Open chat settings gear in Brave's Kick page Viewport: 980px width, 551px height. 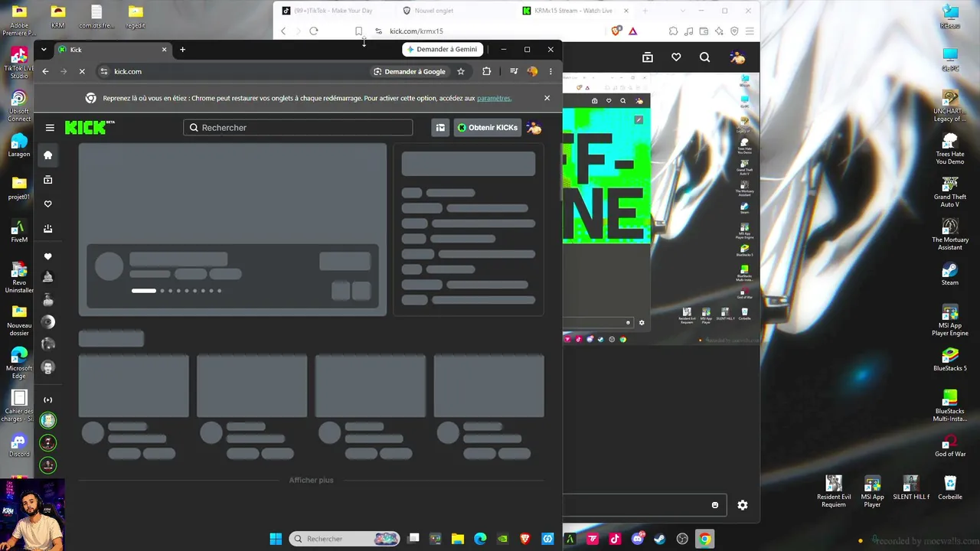point(743,505)
